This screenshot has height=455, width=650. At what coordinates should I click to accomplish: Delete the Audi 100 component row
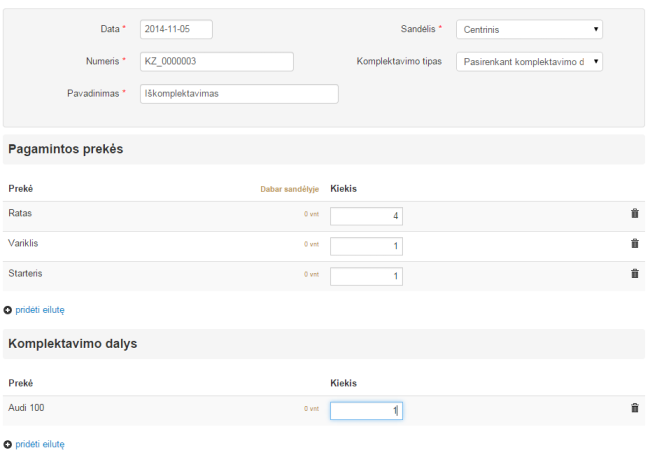(634, 408)
